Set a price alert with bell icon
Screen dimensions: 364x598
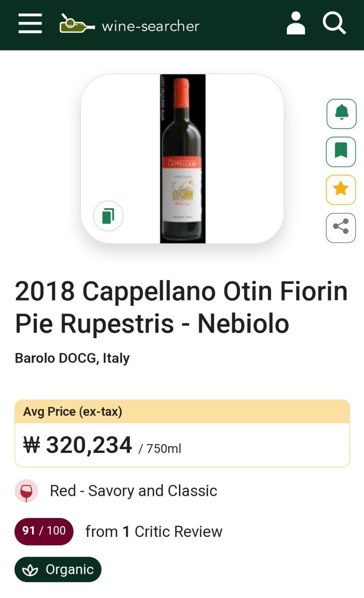pos(341,114)
